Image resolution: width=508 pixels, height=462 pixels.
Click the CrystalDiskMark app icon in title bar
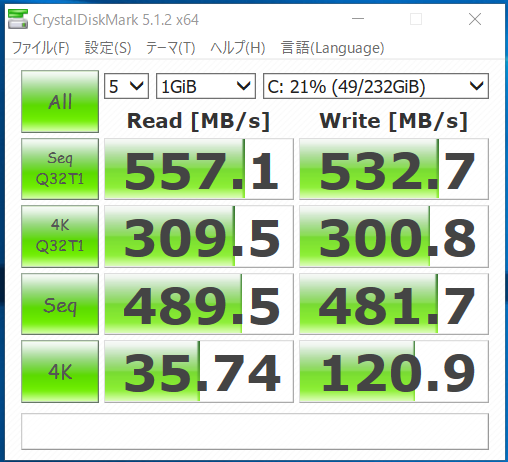tap(18, 19)
